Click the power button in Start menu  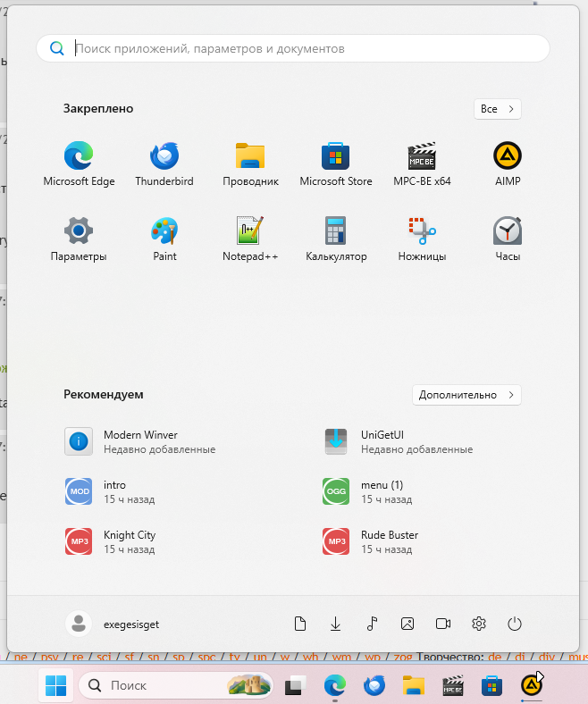515,624
